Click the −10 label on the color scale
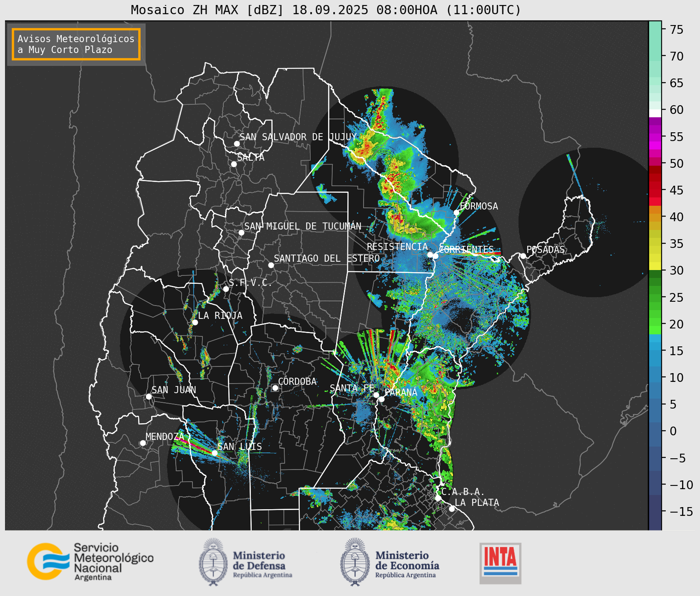700x596 pixels. [x=681, y=485]
